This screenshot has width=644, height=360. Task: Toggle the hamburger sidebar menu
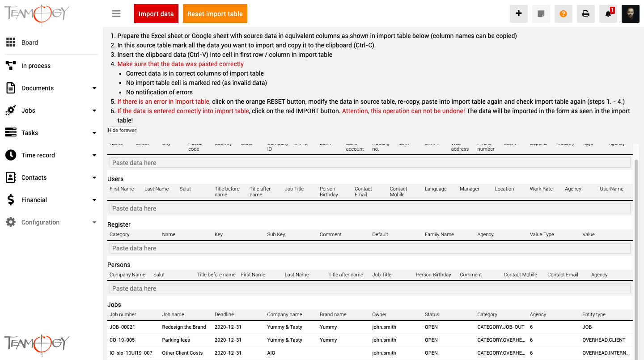click(x=116, y=13)
